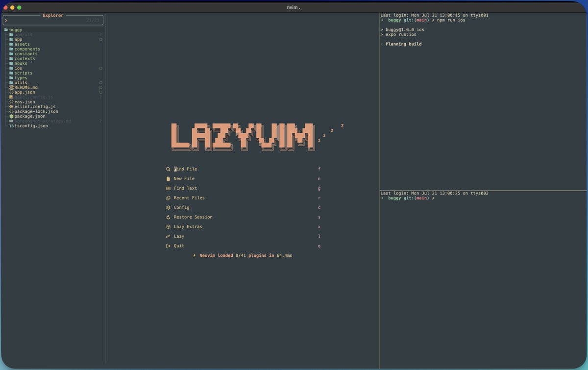
Task: Click the q shortcut key hint
Action: (x=319, y=246)
